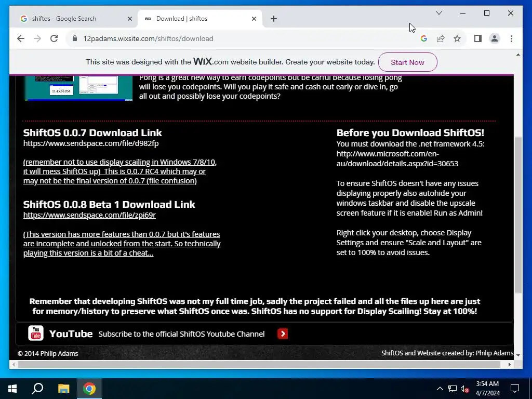Image resolution: width=532 pixels, height=399 pixels.
Task: Open the 0.0.8 Beta 1 sendspace link
Action: [89, 215]
